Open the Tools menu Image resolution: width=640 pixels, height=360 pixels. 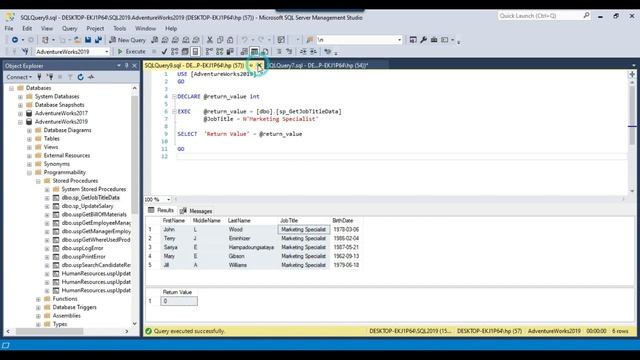120,29
